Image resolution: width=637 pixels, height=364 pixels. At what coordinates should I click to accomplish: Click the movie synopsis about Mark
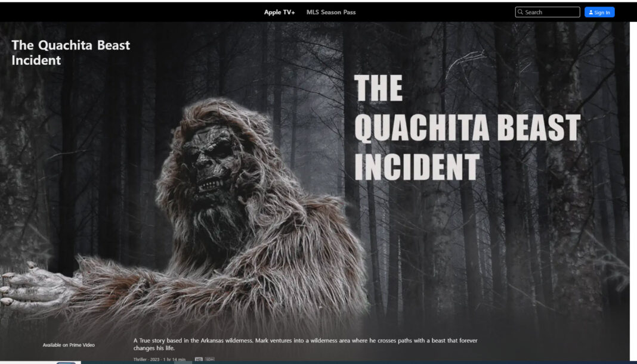point(305,344)
